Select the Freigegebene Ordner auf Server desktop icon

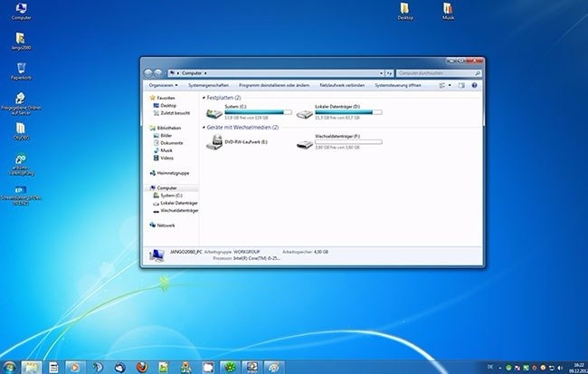[x=21, y=103]
